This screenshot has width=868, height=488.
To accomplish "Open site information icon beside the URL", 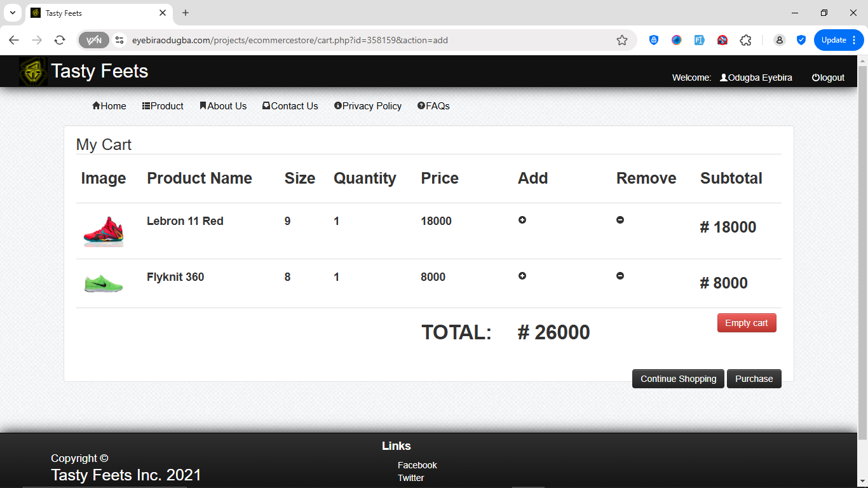I will pos(119,40).
